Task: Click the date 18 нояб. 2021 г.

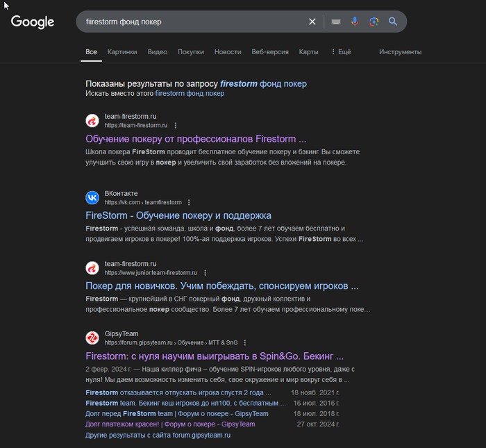Action: tap(315, 392)
